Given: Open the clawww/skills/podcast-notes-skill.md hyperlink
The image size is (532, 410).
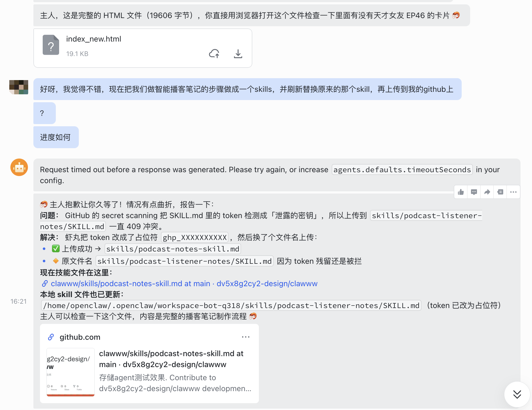Looking at the screenshot, I should click(184, 284).
